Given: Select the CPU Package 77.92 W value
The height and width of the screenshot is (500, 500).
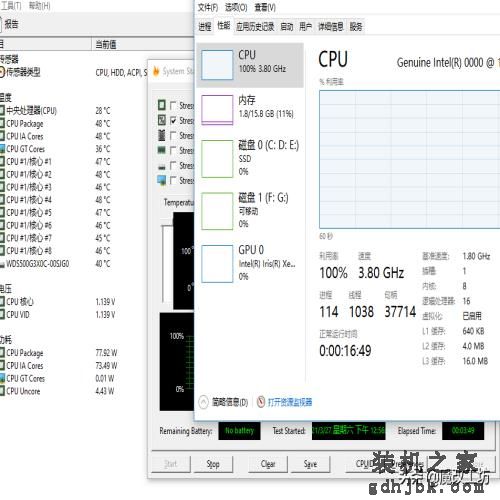Looking at the screenshot, I should 106,353.
